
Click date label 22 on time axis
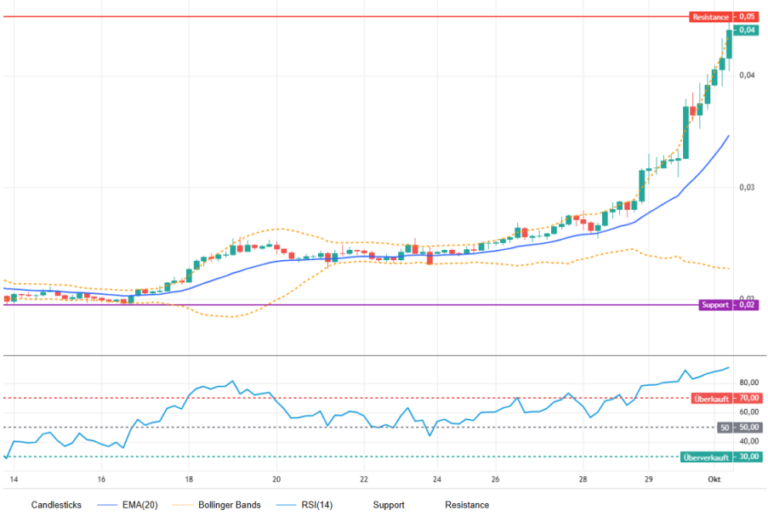pyautogui.click(x=363, y=479)
